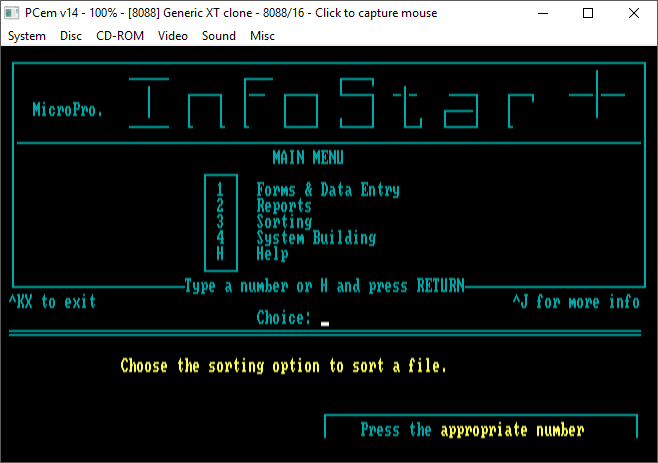Click the InfoStar + banner title
Screen dimensions: 658x463
pos(376,100)
